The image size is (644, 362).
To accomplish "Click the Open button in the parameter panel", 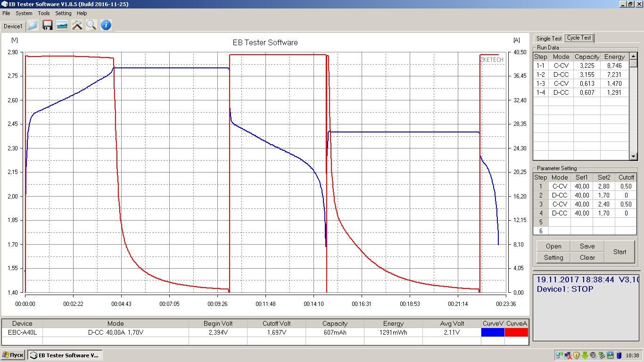I will (553, 246).
